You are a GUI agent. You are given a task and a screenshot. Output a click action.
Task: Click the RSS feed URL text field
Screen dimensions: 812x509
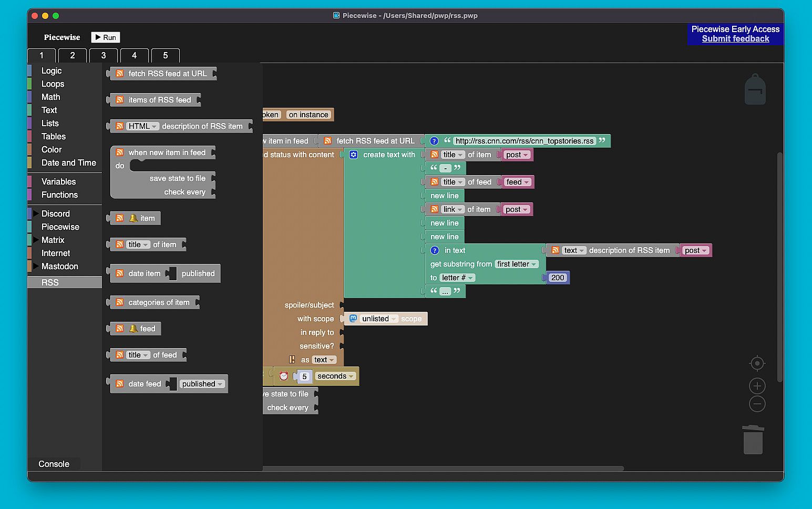point(524,141)
